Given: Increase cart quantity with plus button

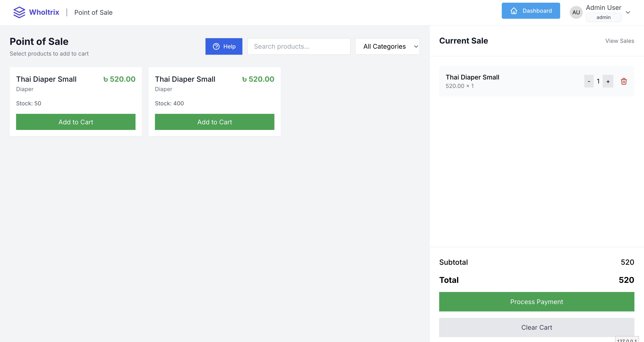Looking at the screenshot, I should coord(608,81).
